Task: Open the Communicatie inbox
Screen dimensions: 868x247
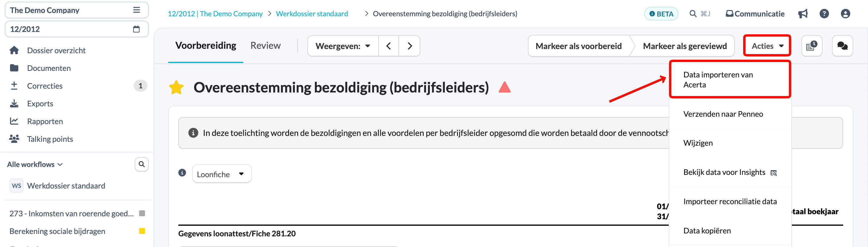Action: pos(755,14)
